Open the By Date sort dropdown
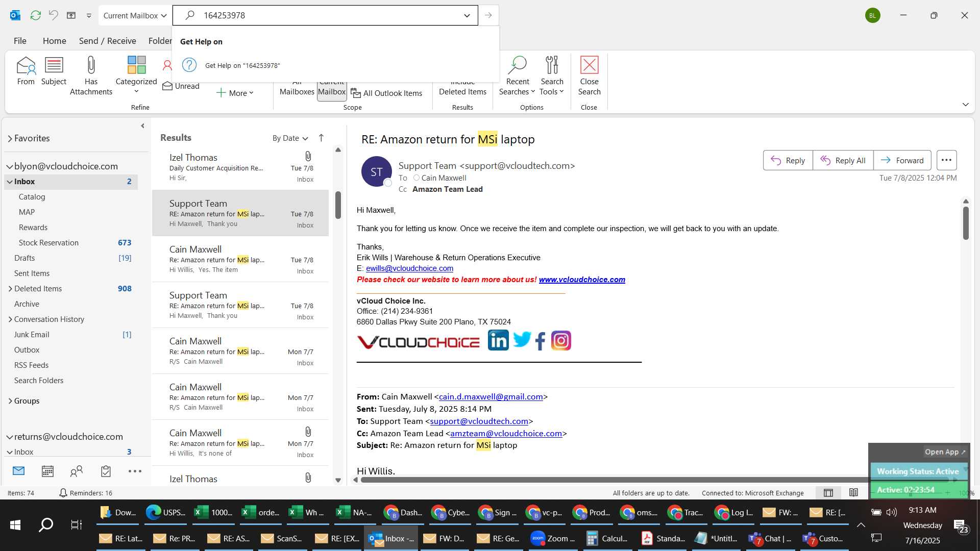The height and width of the screenshot is (551, 980). point(290,138)
